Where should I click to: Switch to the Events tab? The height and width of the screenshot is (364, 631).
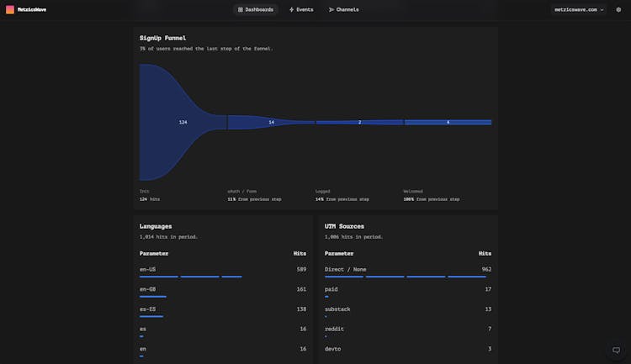(x=305, y=9)
